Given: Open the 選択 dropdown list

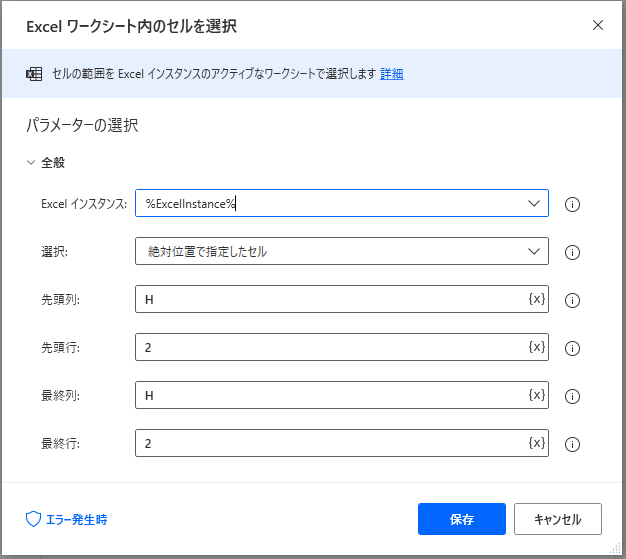Looking at the screenshot, I should tap(533, 252).
